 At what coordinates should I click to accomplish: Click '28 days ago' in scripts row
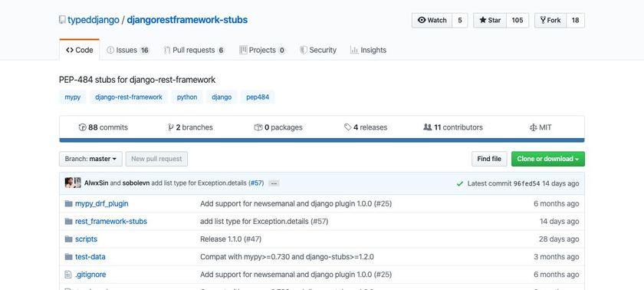[559, 239]
